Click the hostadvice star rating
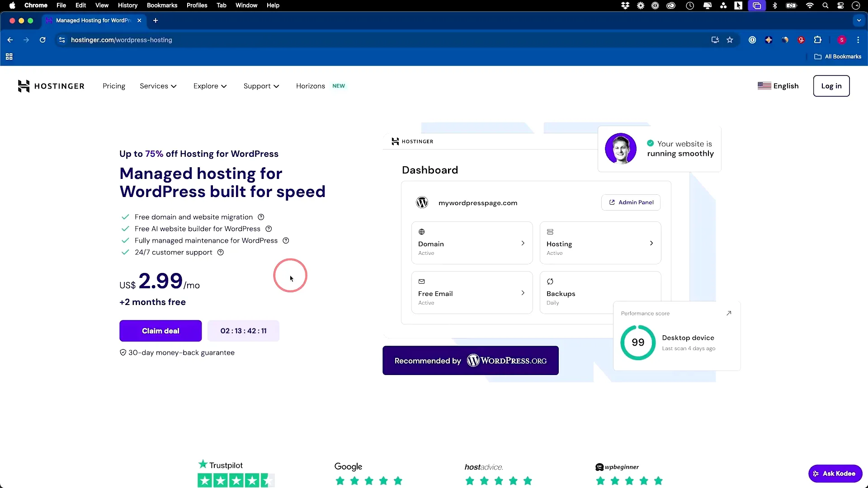Screen dimensions: 868x488 tap(499, 481)
